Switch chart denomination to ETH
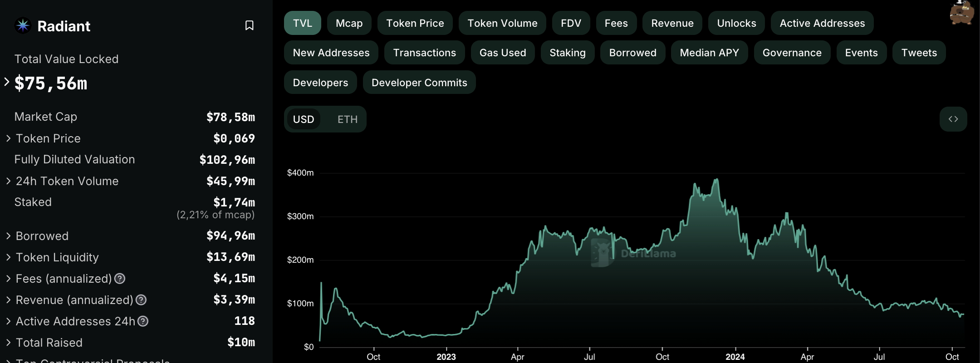980x363 pixels. pos(348,119)
